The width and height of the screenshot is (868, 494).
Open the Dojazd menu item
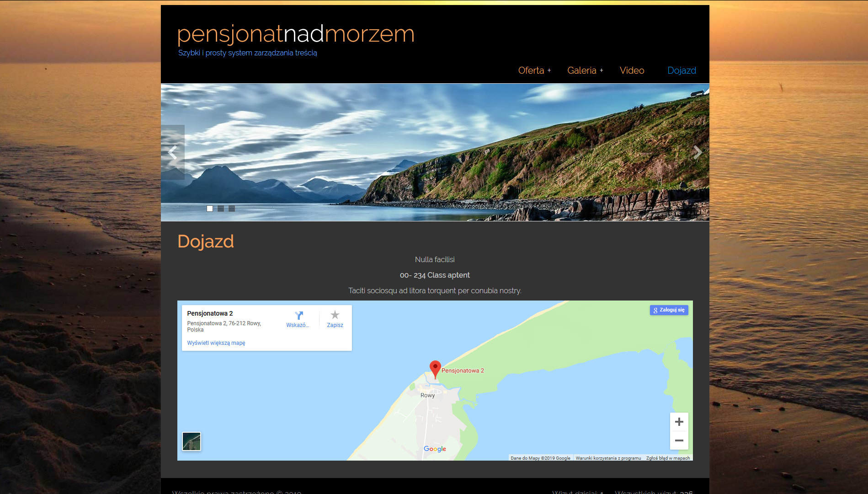point(682,70)
